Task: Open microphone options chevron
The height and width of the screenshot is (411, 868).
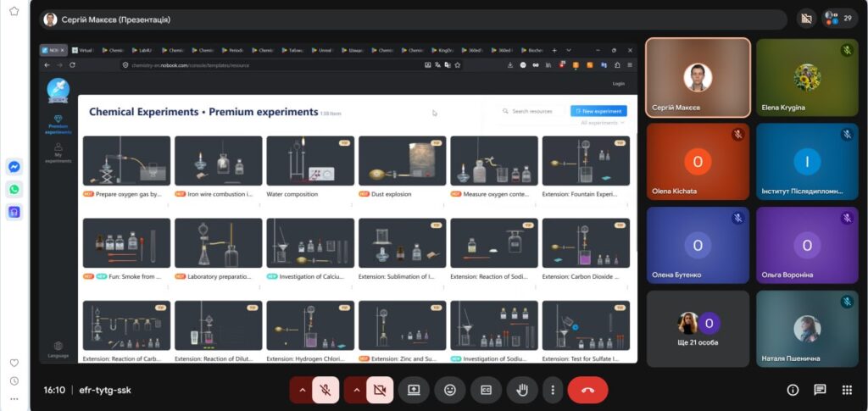Action: [x=303, y=390]
